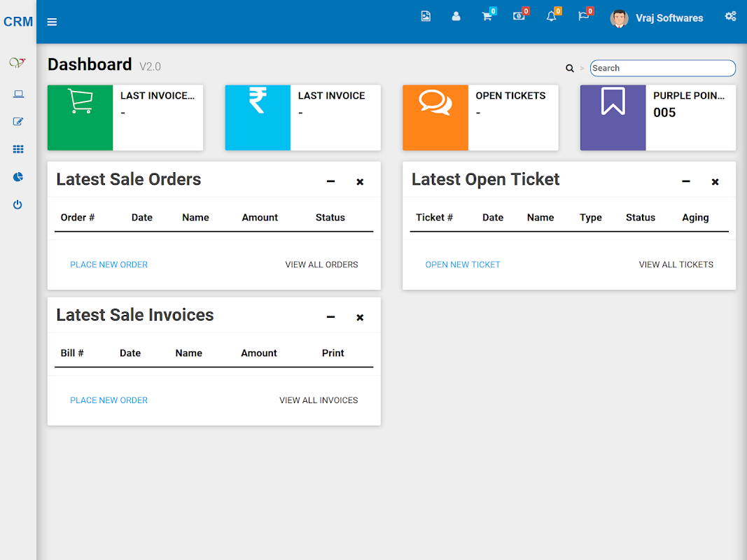Image resolution: width=747 pixels, height=560 pixels.
Task: Open the settings gears icon
Action: click(x=730, y=17)
